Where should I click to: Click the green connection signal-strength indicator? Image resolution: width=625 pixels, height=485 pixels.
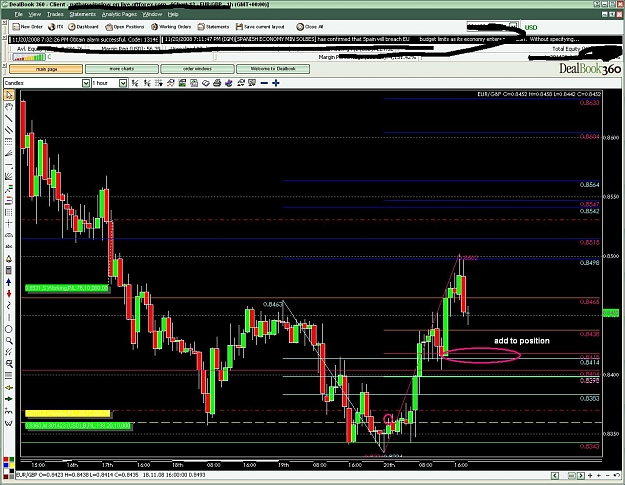(29, 57)
